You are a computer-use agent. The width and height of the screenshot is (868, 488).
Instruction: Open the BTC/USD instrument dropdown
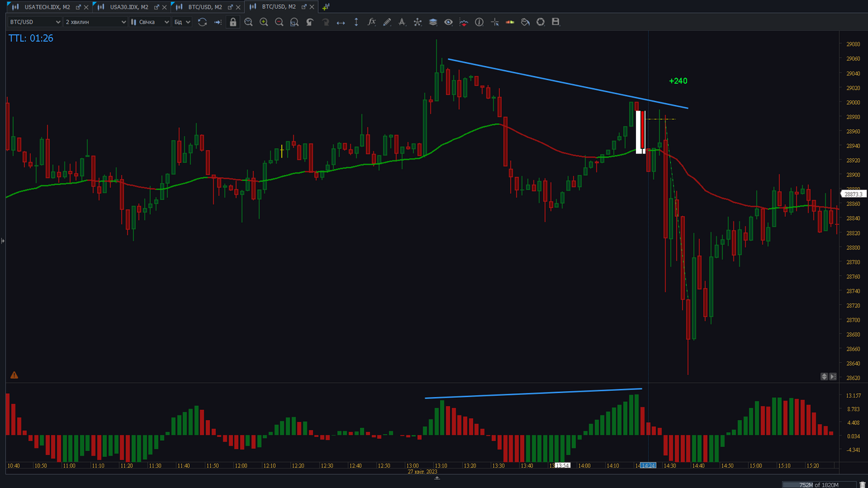point(34,22)
